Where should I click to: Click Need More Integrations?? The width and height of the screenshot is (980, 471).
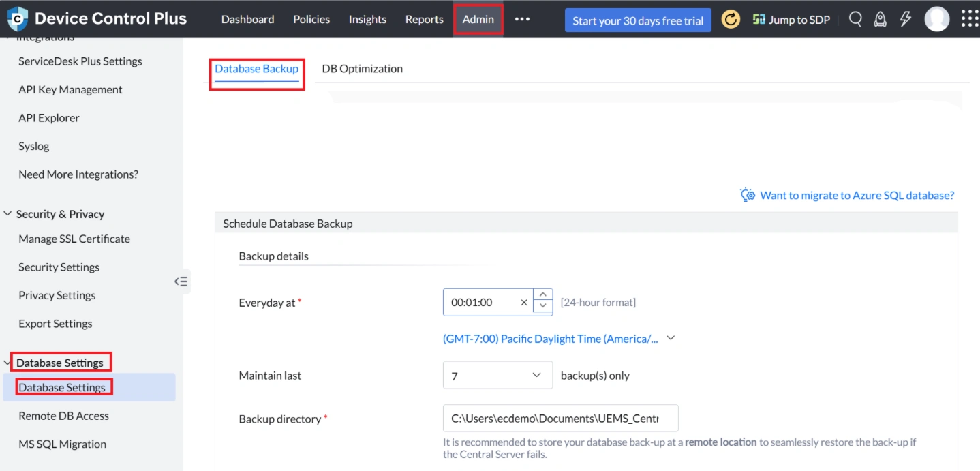click(78, 174)
